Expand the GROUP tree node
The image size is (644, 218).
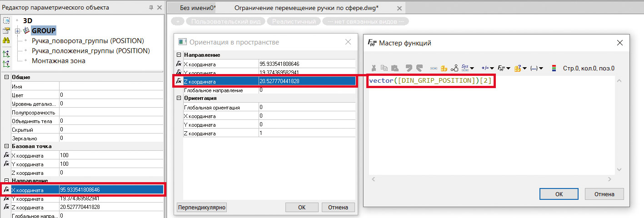tap(17, 31)
